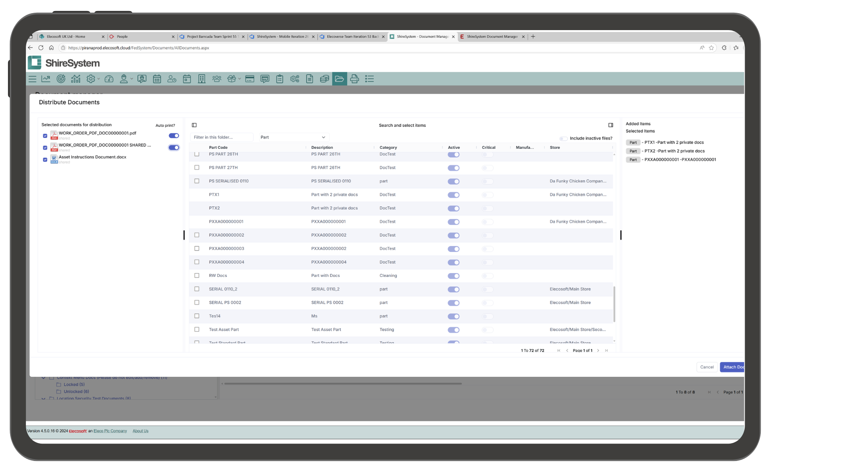
Task: Open the calendar grid icon
Action: (157, 79)
